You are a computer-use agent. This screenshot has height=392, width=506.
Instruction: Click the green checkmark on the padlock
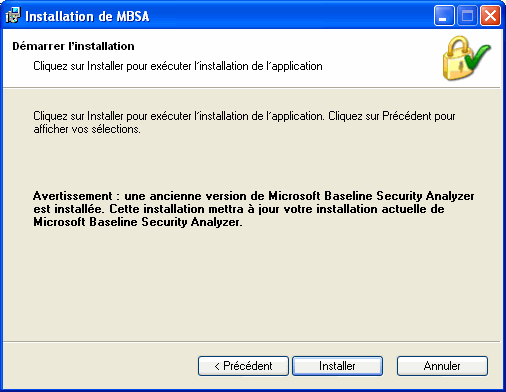pos(478,57)
